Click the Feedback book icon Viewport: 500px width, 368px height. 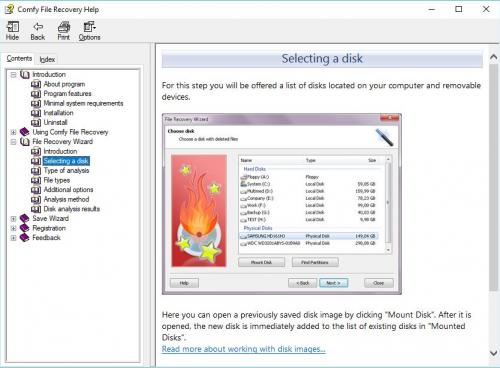click(24, 238)
